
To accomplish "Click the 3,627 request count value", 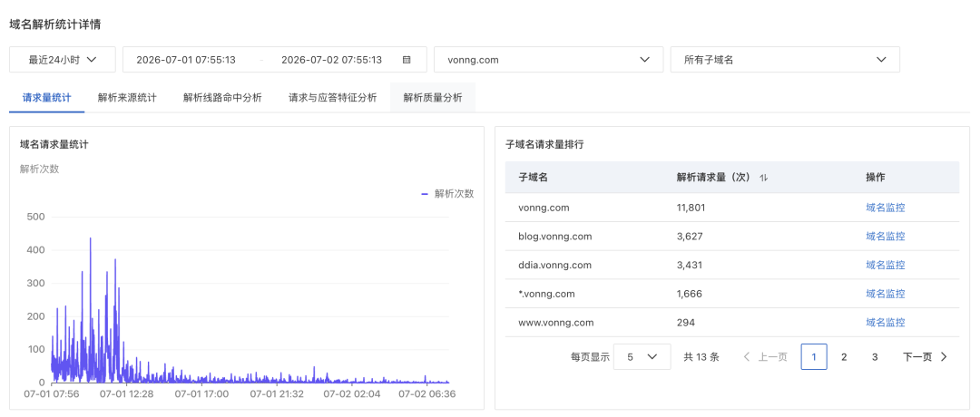I will (x=690, y=237).
